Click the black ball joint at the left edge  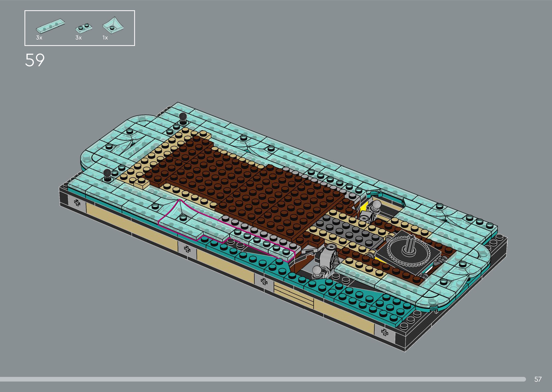click(107, 173)
